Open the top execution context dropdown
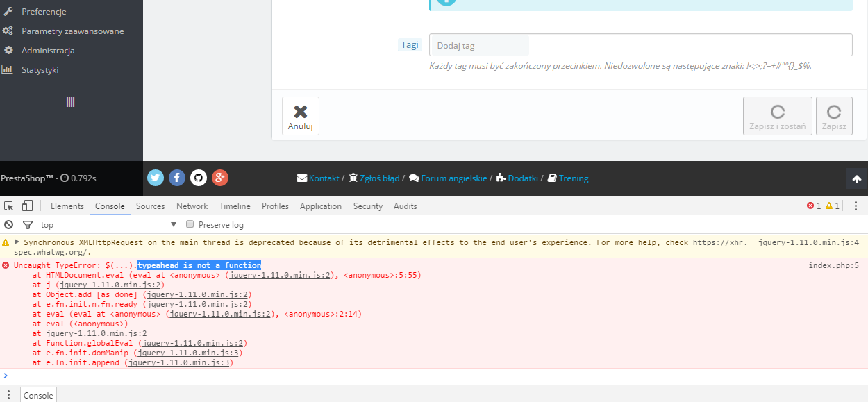The height and width of the screenshot is (402, 868). 109,225
